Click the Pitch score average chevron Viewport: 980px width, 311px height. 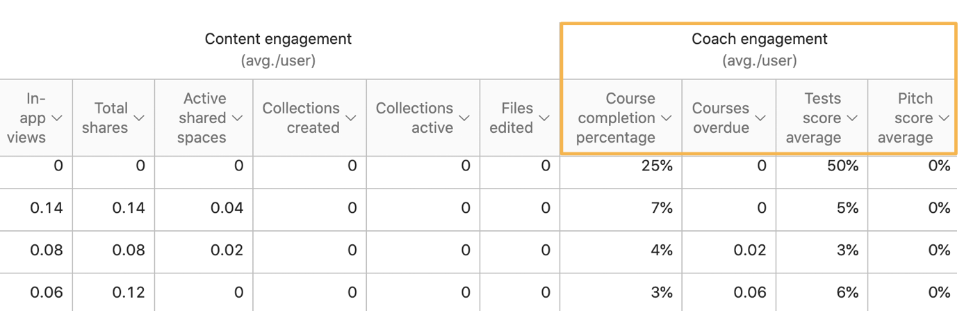point(944,118)
